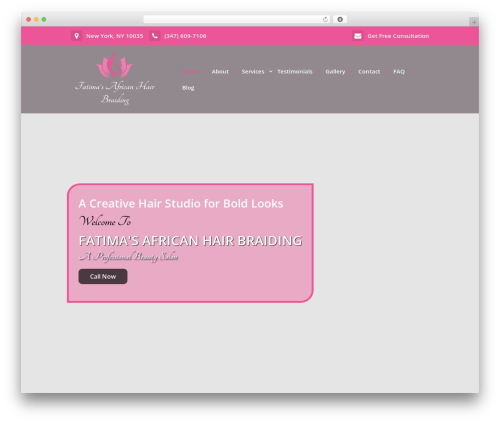This screenshot has width=500, height=423.
Task: Click the location pin icon
Action: tap(76, 36)
